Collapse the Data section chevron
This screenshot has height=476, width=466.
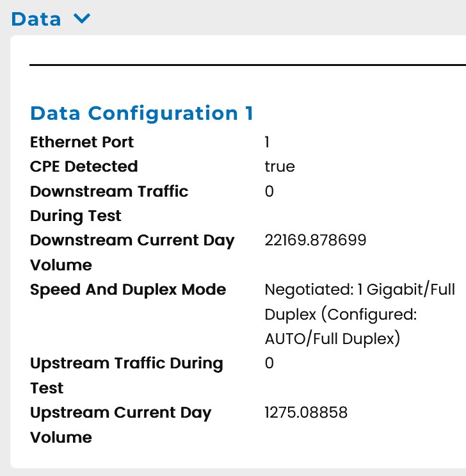pyautogui.click(x=83, y=19)
